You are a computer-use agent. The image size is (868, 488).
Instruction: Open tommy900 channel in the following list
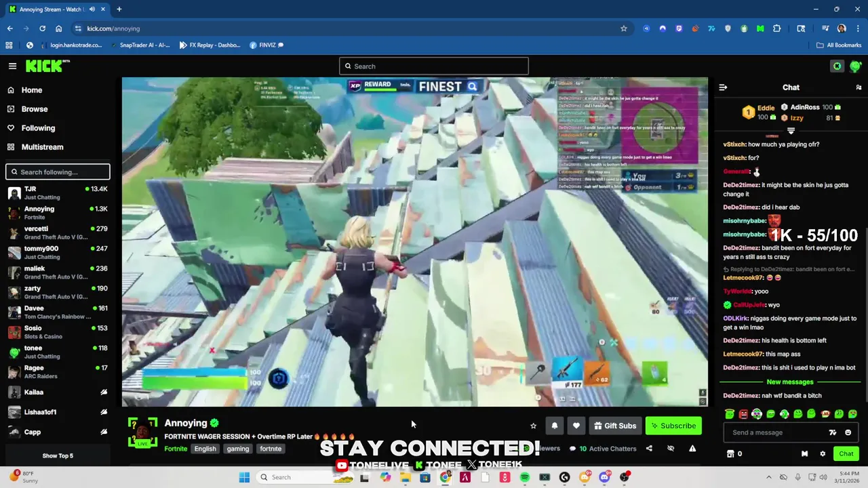click(x=58, y=253)
